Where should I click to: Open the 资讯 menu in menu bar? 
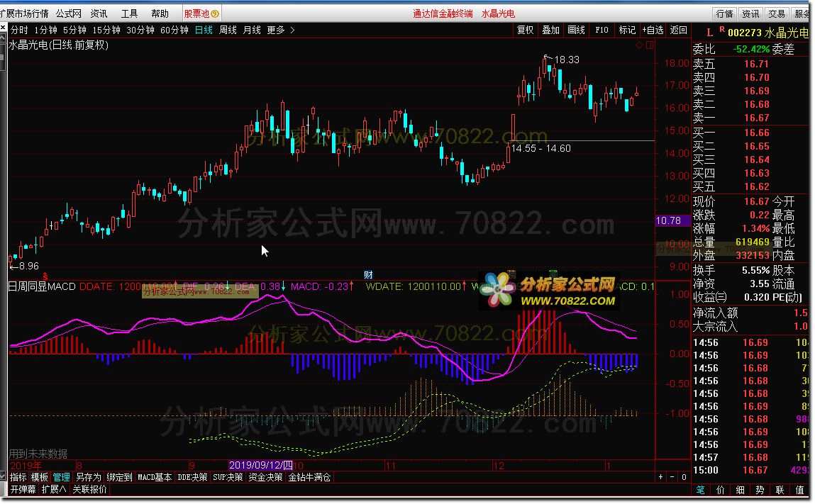coord(99,13)
